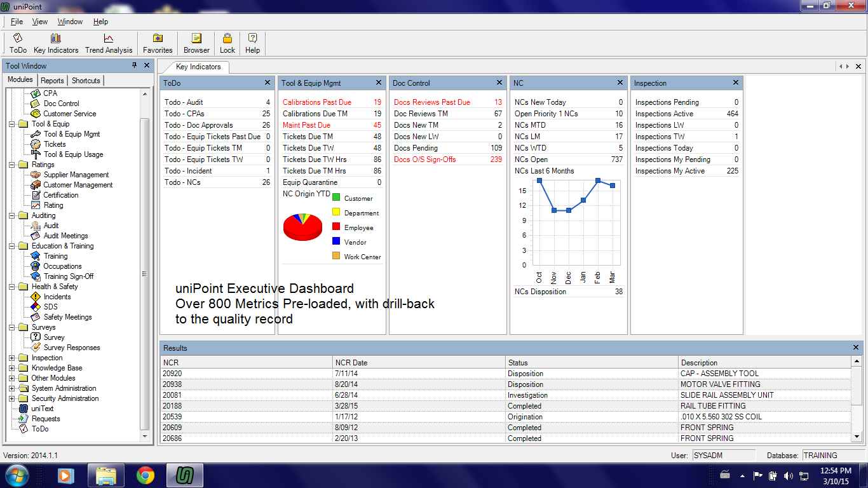Screen dimensions: 868x488
Task: Open the Help toolbar button
Action: [x=252, y=43]
